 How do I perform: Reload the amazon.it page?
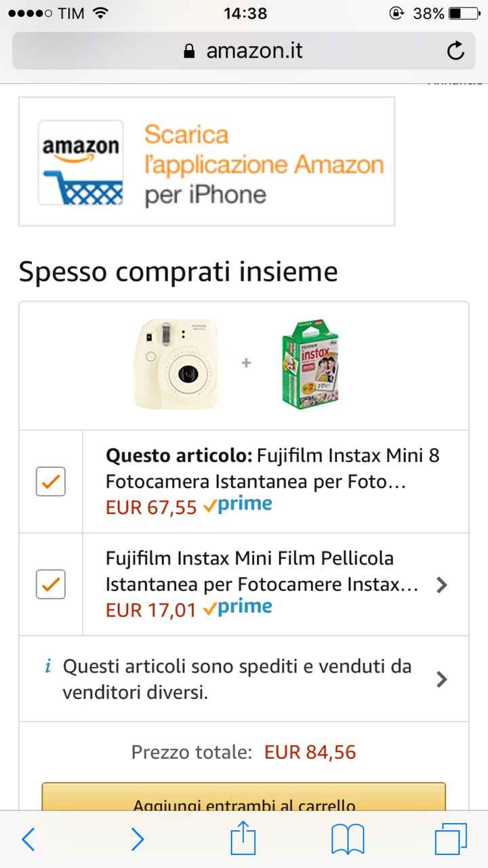click(455, 52)
